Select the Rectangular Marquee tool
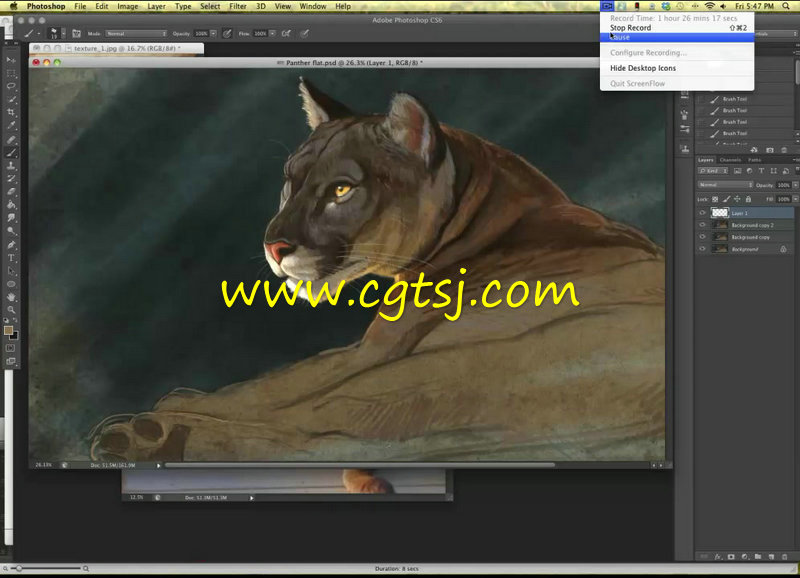Screen dimensions: 800x578 [11, 73]
